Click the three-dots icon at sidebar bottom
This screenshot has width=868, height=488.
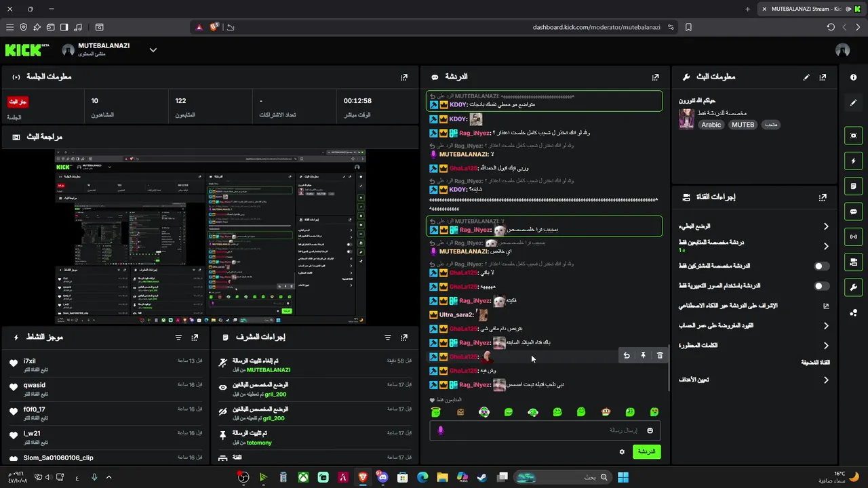(x=853, y=312)
